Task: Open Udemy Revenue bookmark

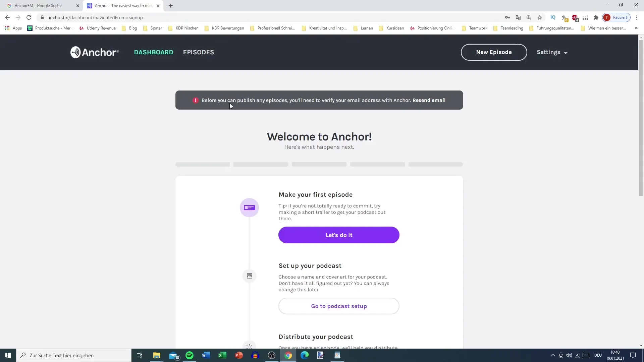Action: pyautogui.click(x=98, y=28)
